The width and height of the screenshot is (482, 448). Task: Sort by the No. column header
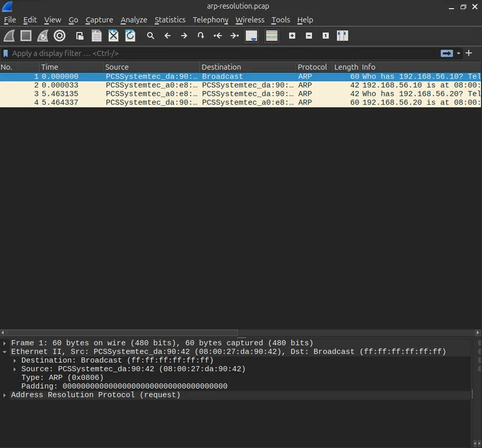tap(20, 67)
